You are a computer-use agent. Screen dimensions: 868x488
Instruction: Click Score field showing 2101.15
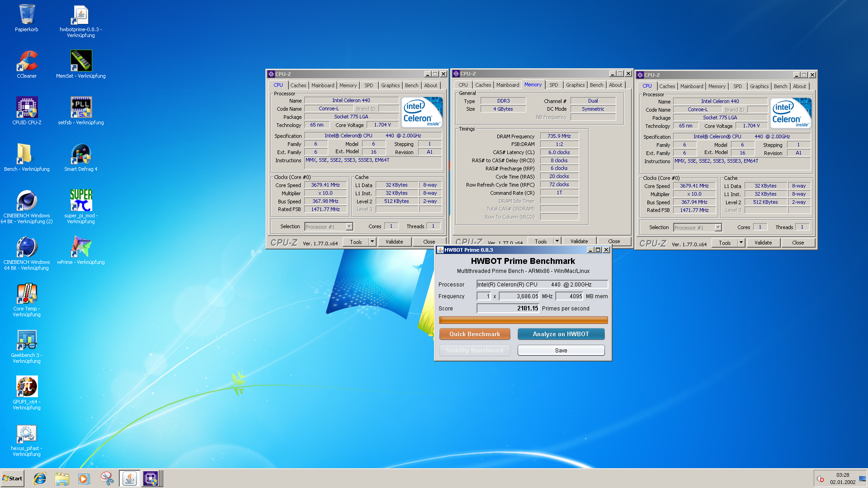508,309
